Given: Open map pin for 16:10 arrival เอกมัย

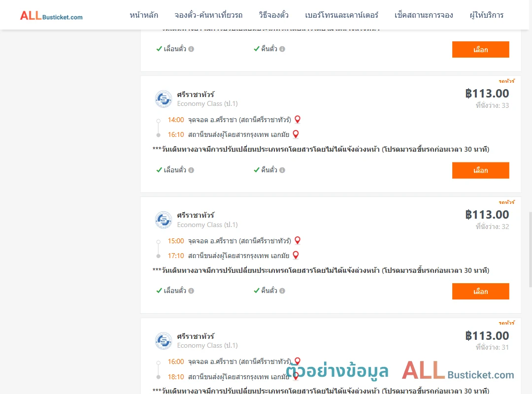Looking at the screenshot, I should coord(296,134).
